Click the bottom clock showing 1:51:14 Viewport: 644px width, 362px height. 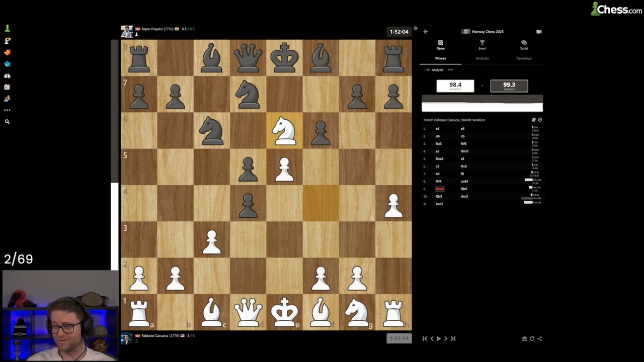(399, 339)
